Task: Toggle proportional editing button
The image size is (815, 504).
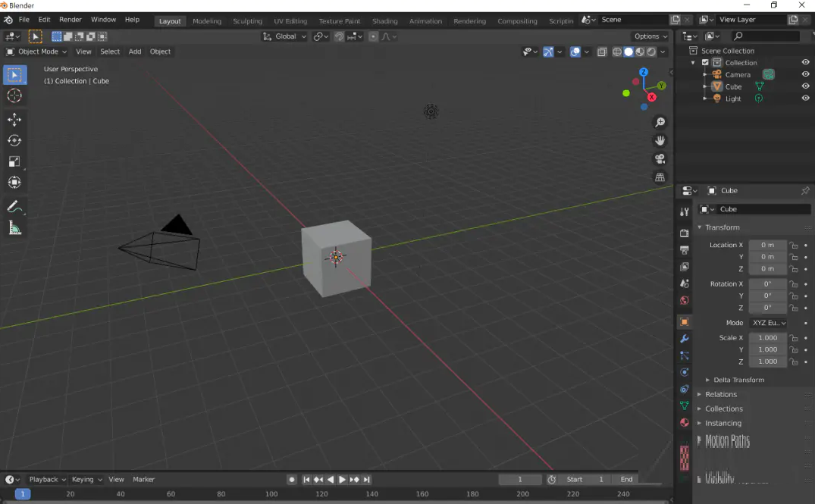Action: coord(373,36)
